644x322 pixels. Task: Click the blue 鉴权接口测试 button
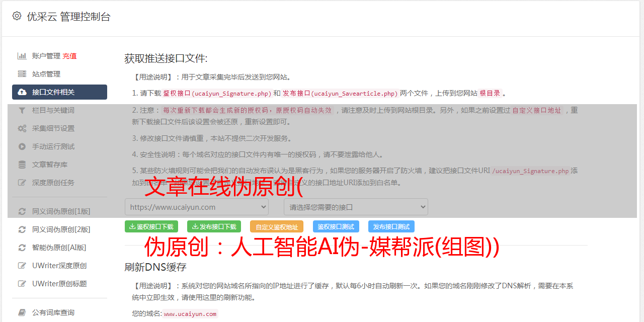pos(336,226)
